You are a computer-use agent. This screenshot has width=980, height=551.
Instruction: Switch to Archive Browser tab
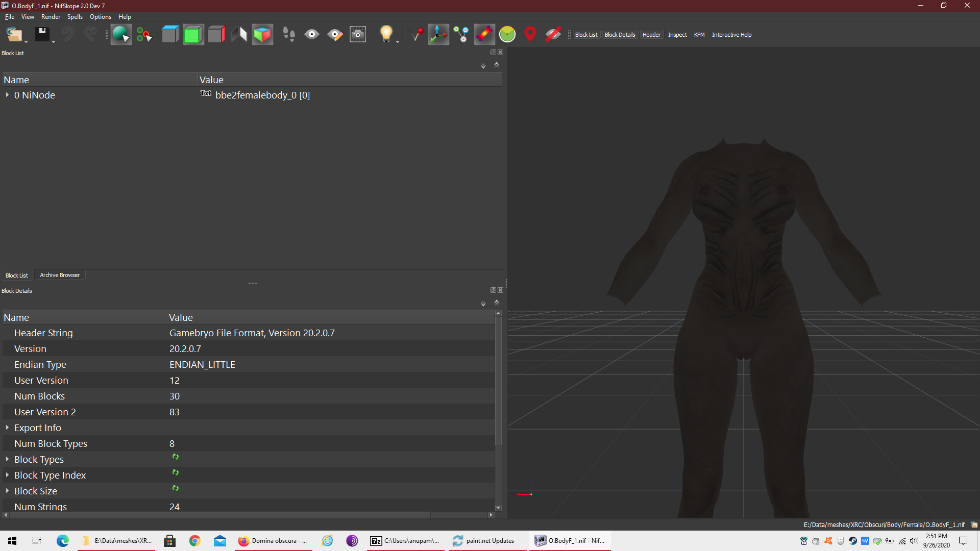(x=60, y=275)
